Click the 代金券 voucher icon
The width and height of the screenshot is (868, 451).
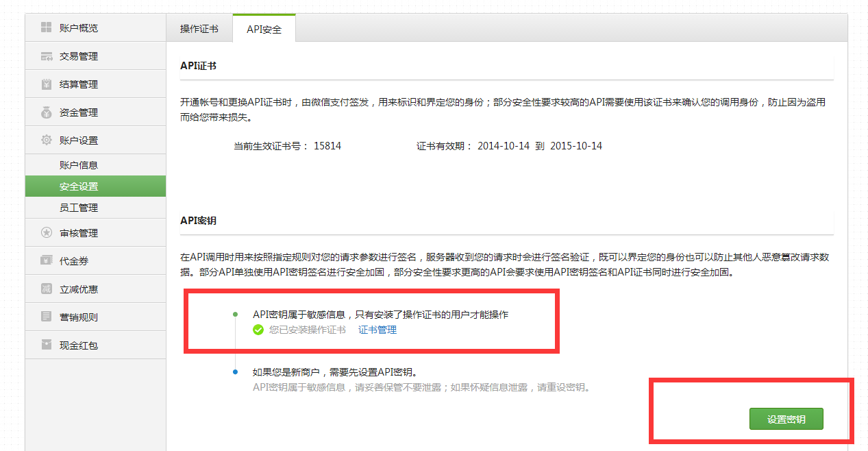point(46,261)
